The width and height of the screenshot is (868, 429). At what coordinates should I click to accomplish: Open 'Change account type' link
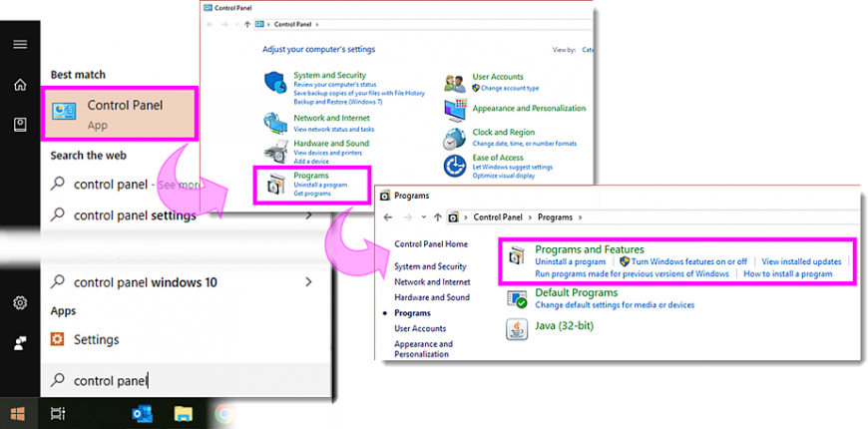(x=509, y=88)
